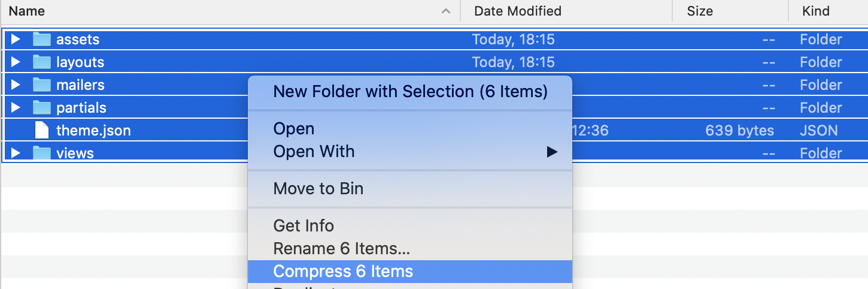The height and width of the screenshot is (289, 868).
Task: Sort by the Name column header
Action: click(27, 11)
